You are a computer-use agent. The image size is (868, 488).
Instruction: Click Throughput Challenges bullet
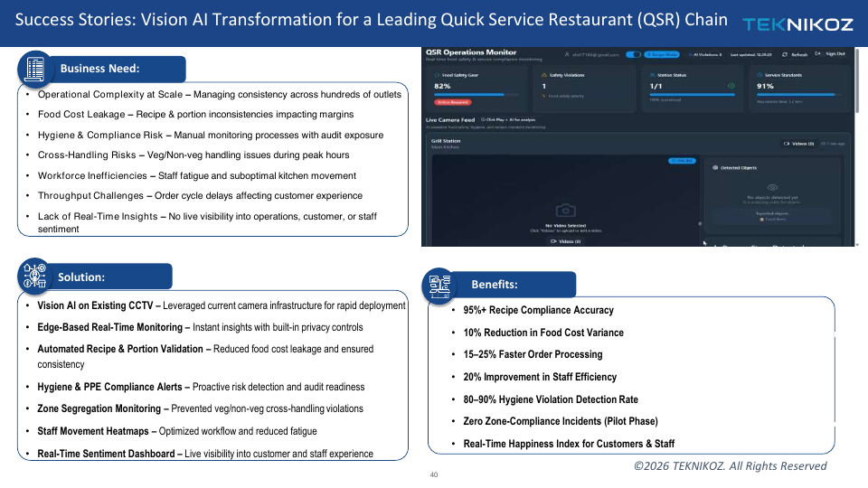tap(200, 195)
